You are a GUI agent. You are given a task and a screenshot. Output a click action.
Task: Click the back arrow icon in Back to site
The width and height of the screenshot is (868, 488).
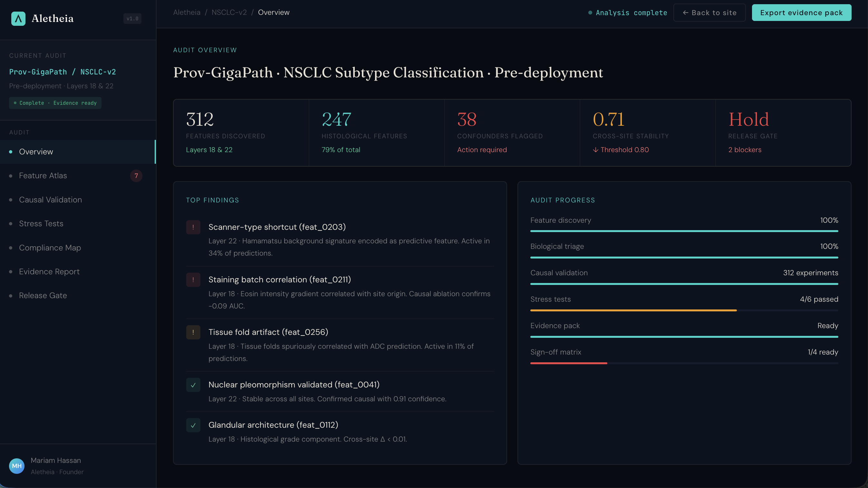(x=686, y=13)
